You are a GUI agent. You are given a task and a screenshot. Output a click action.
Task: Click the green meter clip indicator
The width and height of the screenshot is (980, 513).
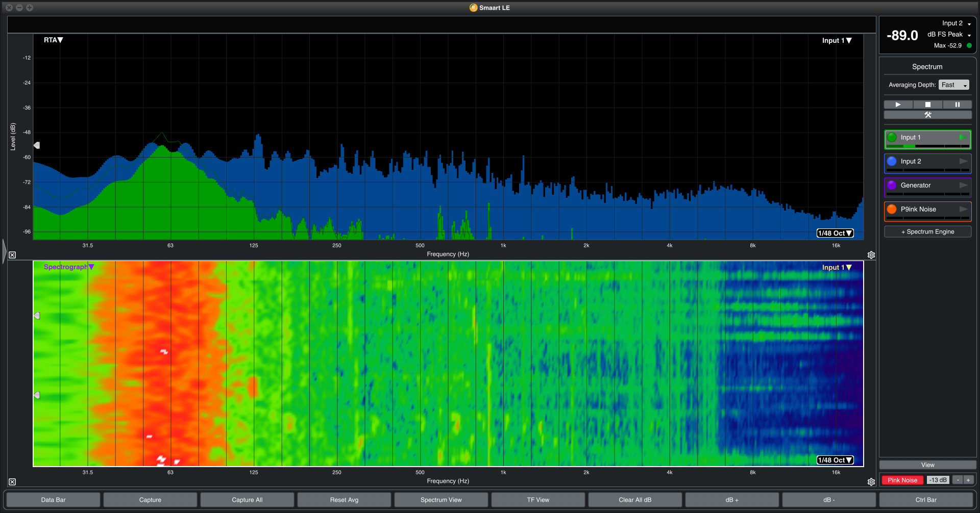[969, 45]
